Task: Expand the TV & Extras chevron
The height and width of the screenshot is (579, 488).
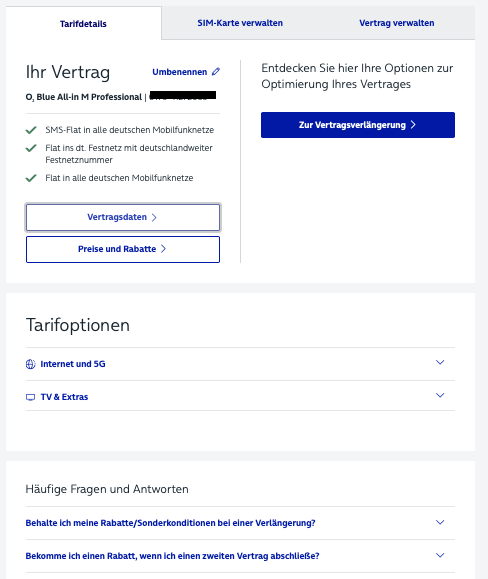Action: click(x=440, y=395)
